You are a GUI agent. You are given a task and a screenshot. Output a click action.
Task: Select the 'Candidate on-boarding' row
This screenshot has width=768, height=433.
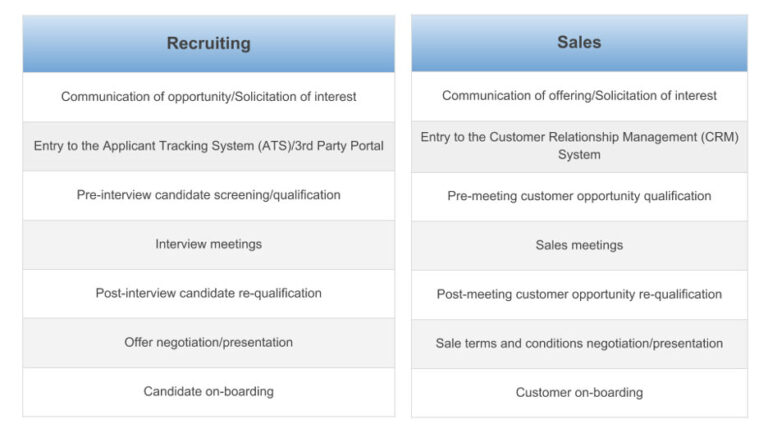tap(208, 391)
